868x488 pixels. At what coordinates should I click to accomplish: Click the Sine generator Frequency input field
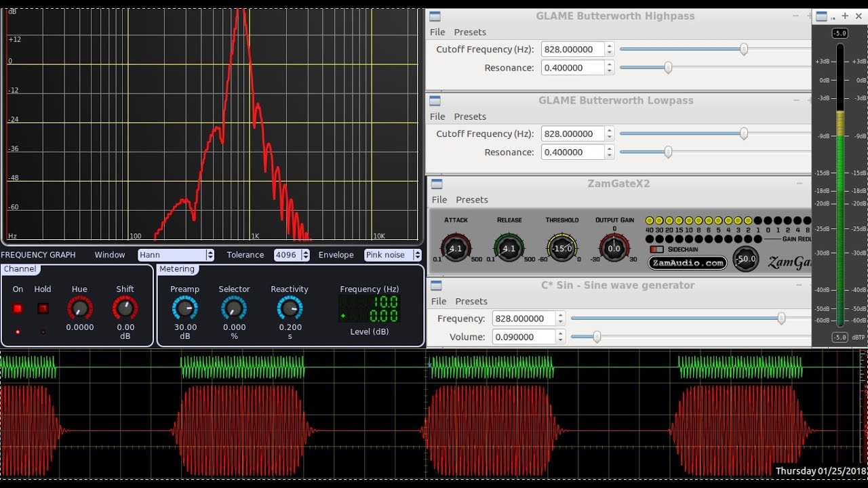pos(524,319)
